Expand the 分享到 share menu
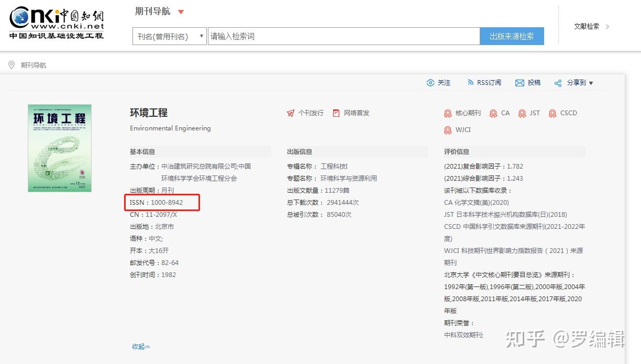Viewport: 641px width, 364px height. pyautogui.click(x=573, y=83)
